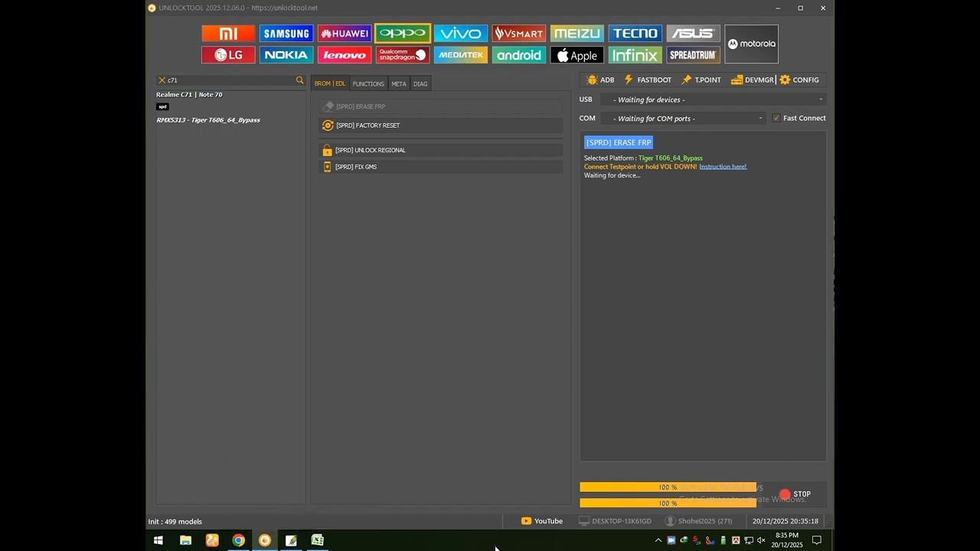The image size is (980, 551).
Task: Open the T.POINT testpoint viewer
Action: 701,80
